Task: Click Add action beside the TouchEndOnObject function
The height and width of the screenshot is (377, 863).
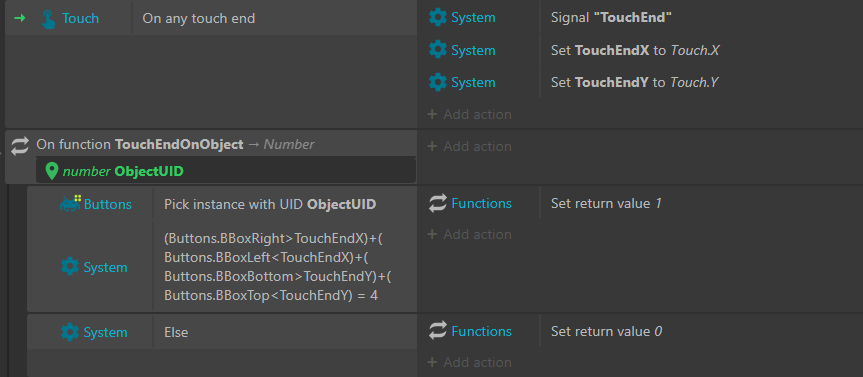Action: pos(469,146)
